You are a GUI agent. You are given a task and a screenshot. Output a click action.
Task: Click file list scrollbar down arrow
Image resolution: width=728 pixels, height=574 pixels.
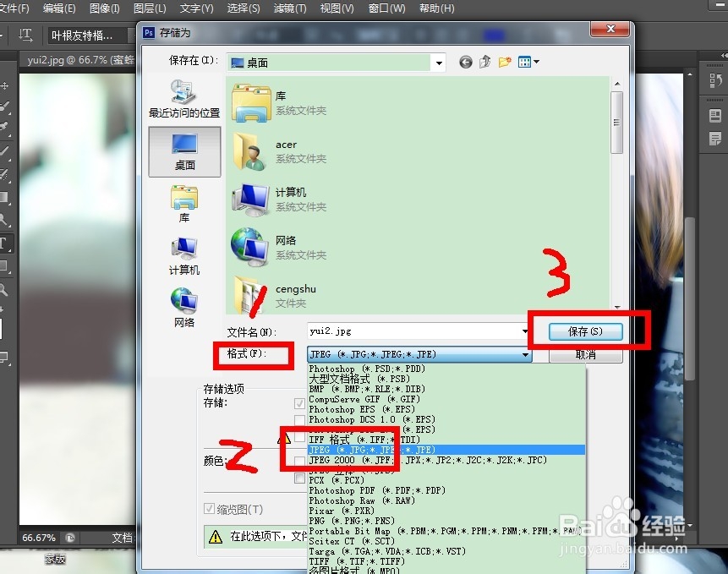[617, 307]
